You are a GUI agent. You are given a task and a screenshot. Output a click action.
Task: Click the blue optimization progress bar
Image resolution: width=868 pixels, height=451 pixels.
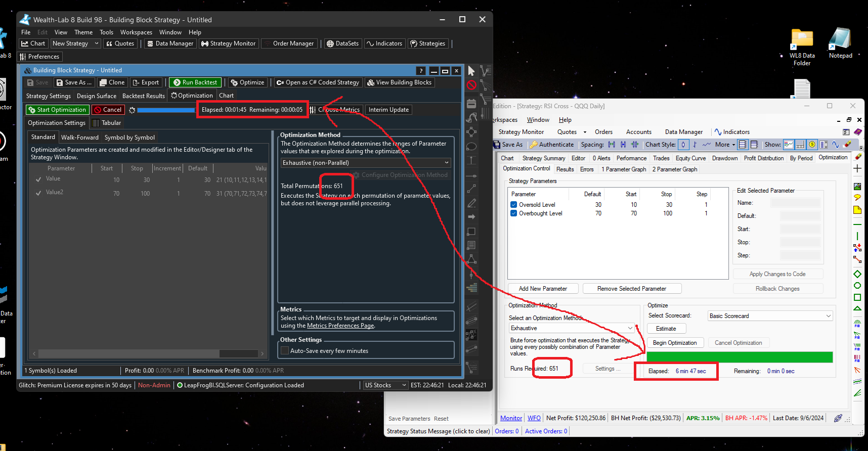(x=166, y=110)
